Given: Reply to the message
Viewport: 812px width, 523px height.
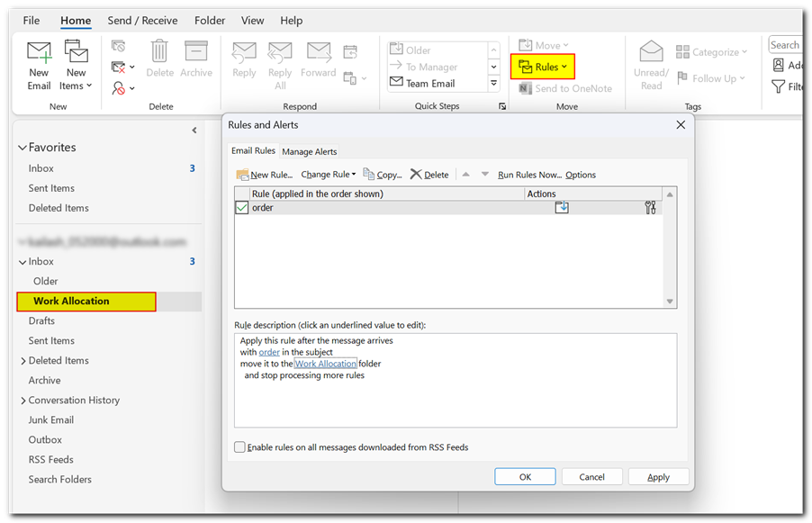Looking at the screenshot, I should click(x=244, y=59).
